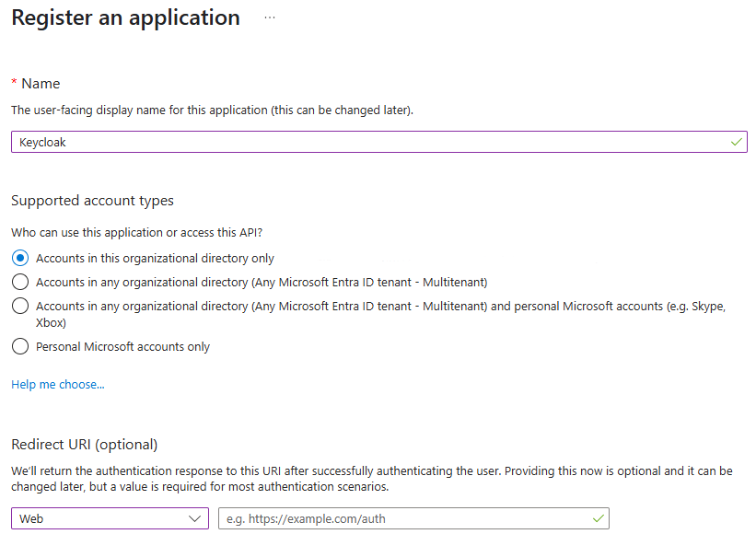Select 'Personal Microsoft accounts only' radio button
The height and width of the screenshot is (534, 756).
pyautogui.click(x=20, y=347)
